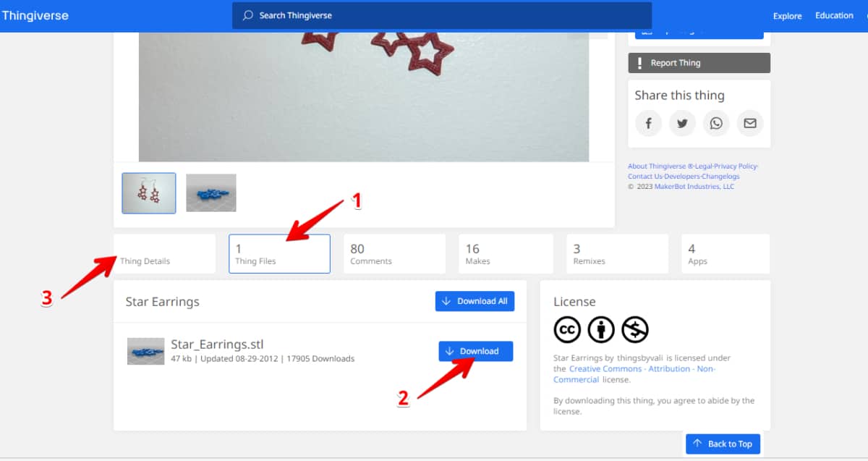Open the Education menu

tap(834, 15)
